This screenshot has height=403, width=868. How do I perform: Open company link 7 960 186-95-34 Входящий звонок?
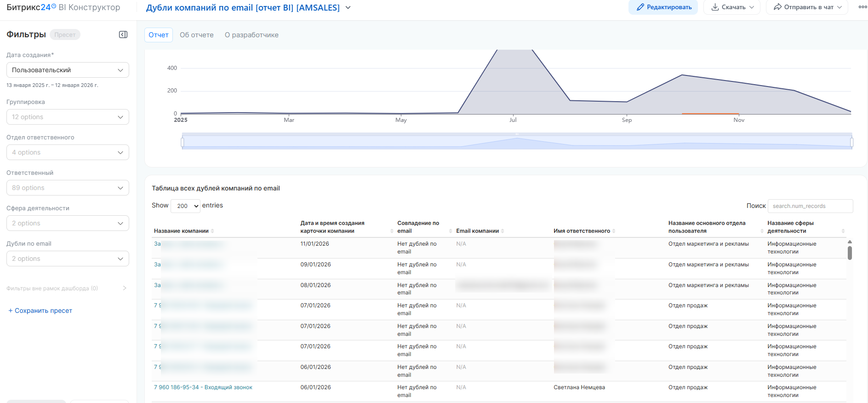click(x=203, y=387)
